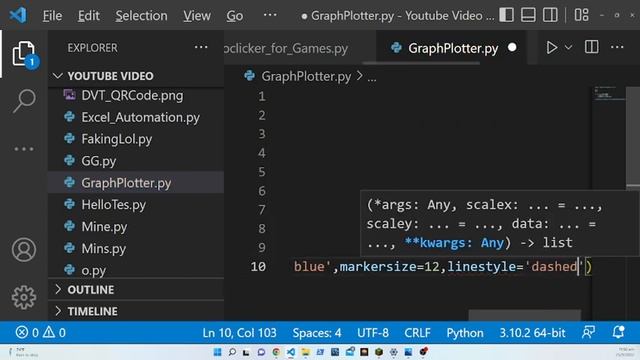Click GraphPlotter.py in the breadcrumb

tap(306, 76)
